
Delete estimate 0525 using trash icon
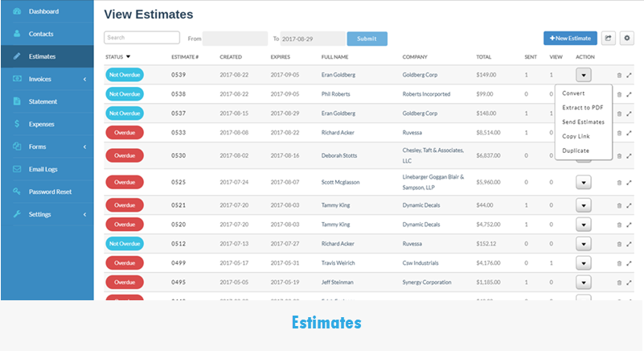[x=619, y=183]
